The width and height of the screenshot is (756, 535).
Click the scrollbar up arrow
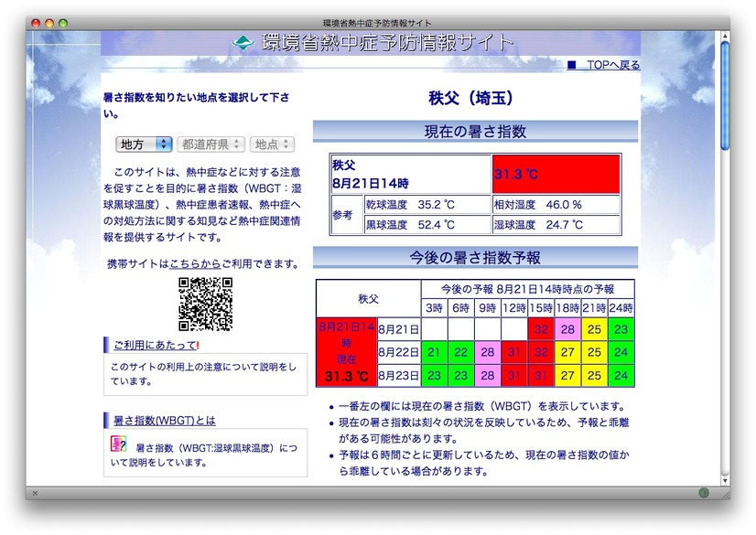[725, 36]
